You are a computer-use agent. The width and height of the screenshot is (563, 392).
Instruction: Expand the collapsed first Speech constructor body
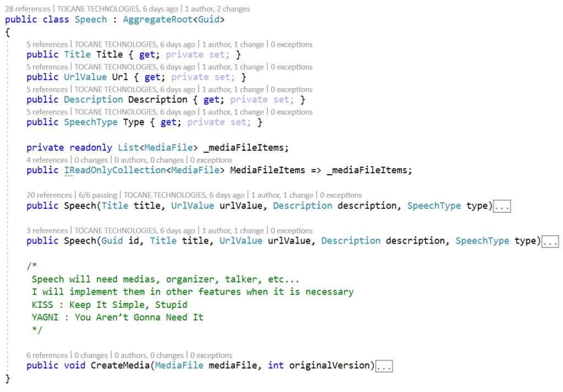pyautogui.click(x=501, y=206)
